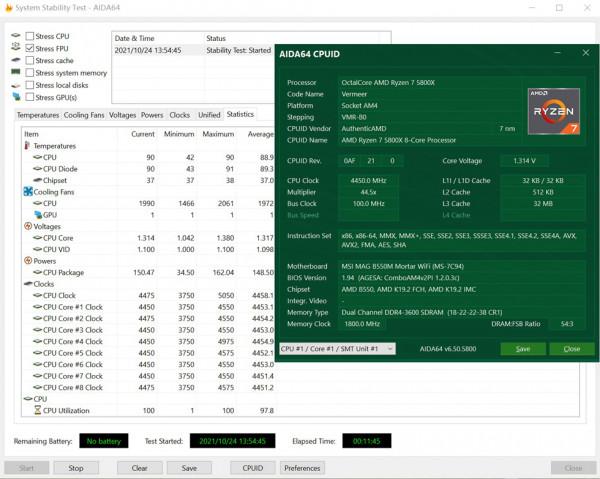Click the AIDA64 flame icon in title bar
The height and width of the screenshot is (479, 600).
pos(8,8)
